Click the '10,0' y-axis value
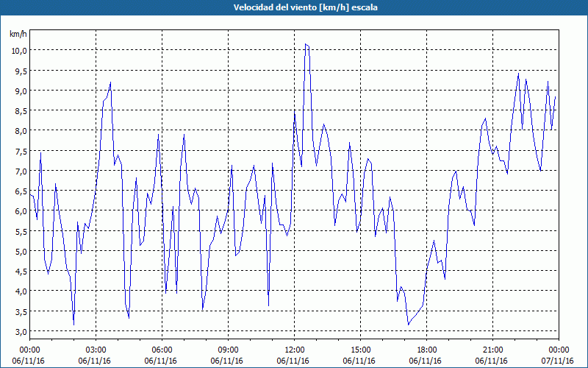 pos(19,50)
